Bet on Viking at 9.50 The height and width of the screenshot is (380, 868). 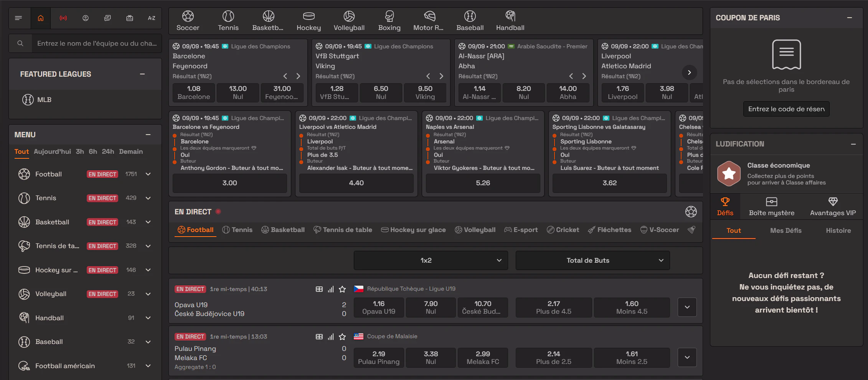coord(425,93)
